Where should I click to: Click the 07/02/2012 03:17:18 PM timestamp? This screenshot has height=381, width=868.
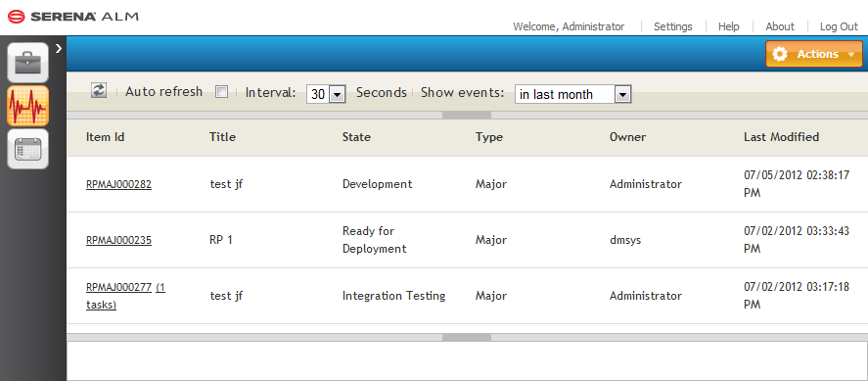[x=796, y=296]
